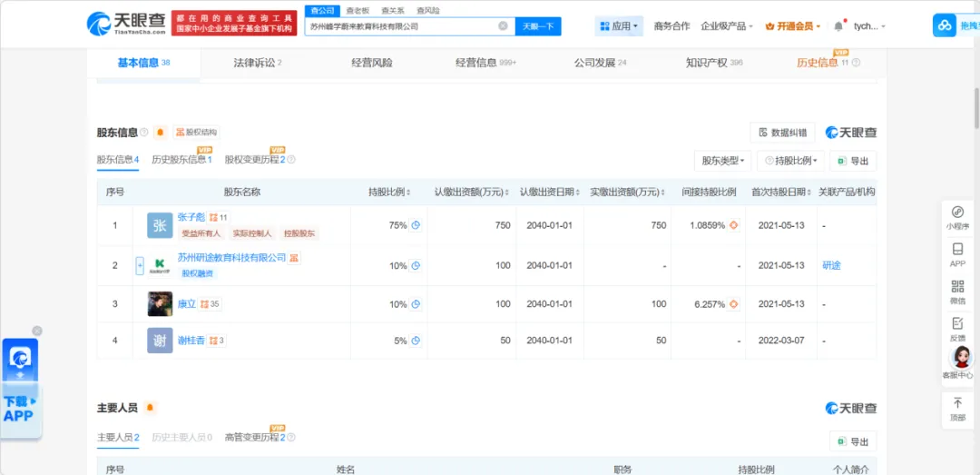980x475 pixels.
Task: Open shareholder 谢桂香 profile link
Action: [191, 341]
